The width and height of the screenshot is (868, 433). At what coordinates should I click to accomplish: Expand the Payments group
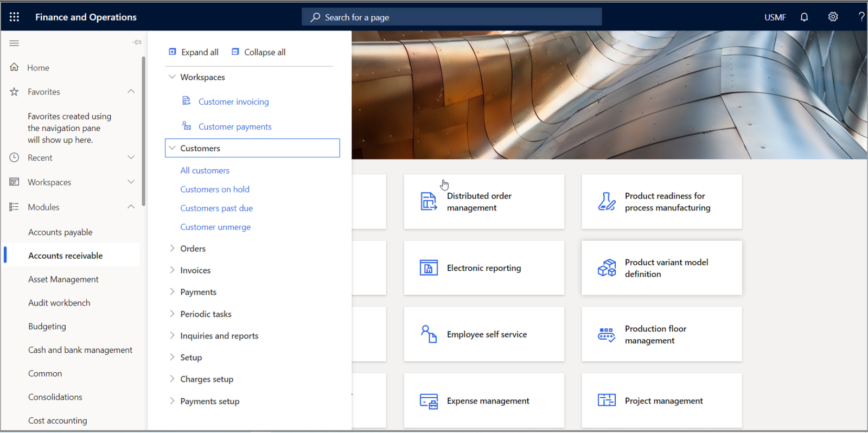(x=172, y=291)
